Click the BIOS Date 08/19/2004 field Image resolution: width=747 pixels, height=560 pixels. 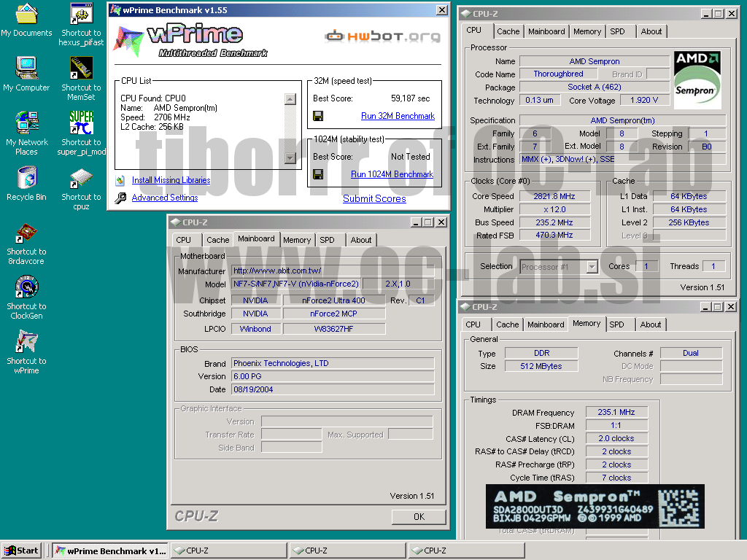(x=333, y=389)
